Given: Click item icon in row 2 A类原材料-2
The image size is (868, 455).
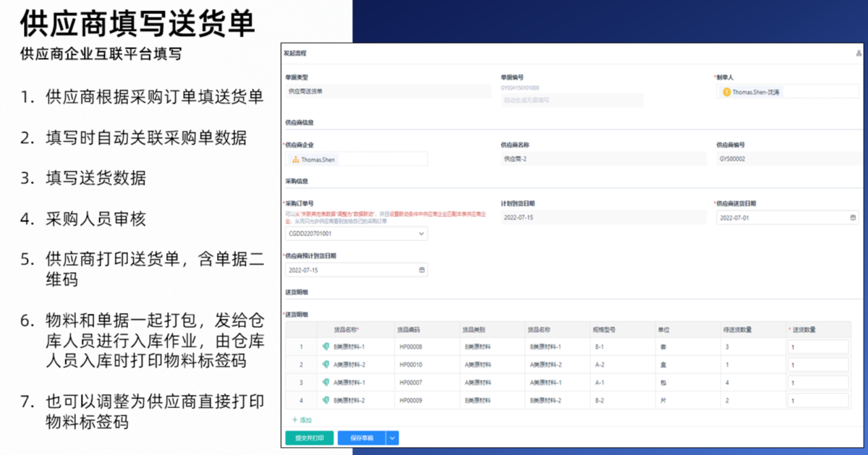Looking at the screenshot, I should coord(327,365).
